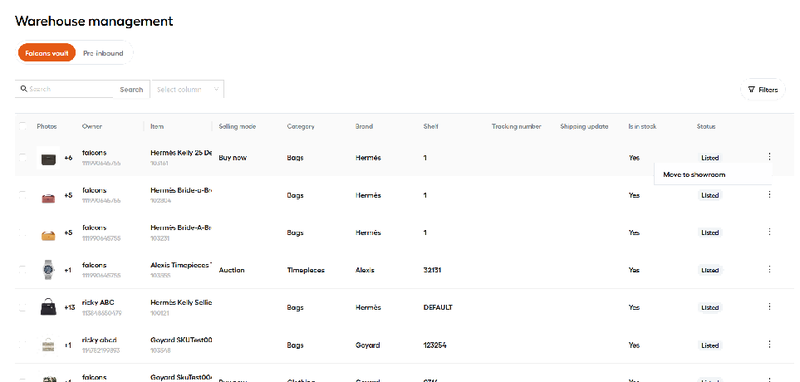800x382 pixels.
Task: Click the Search button
Action: [x=131, y=89]
